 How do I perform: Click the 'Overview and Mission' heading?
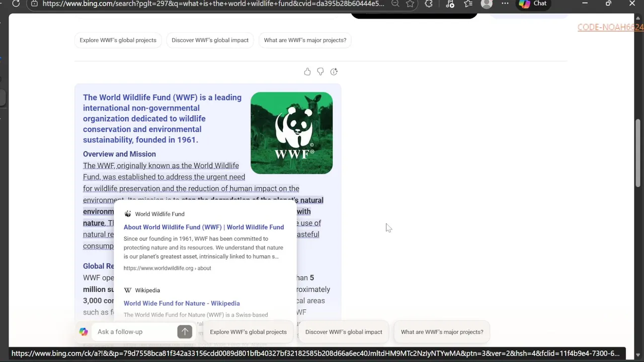[119, 154]
